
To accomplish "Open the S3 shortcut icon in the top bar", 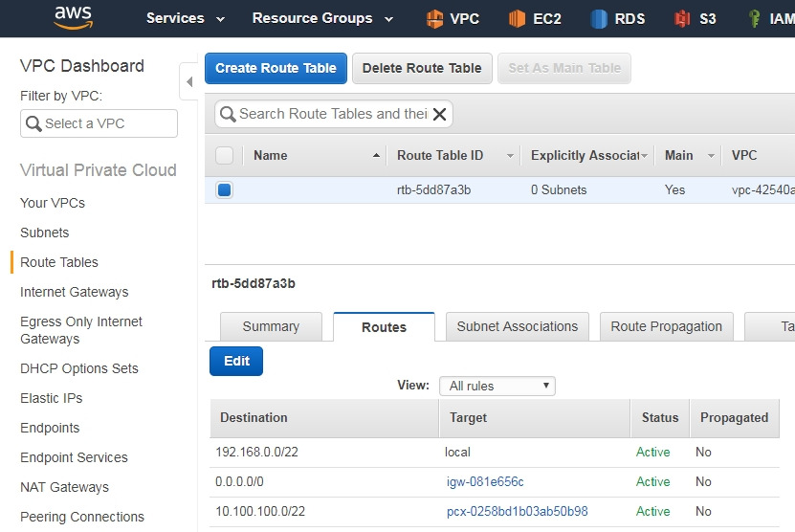I will pos(682,19).
